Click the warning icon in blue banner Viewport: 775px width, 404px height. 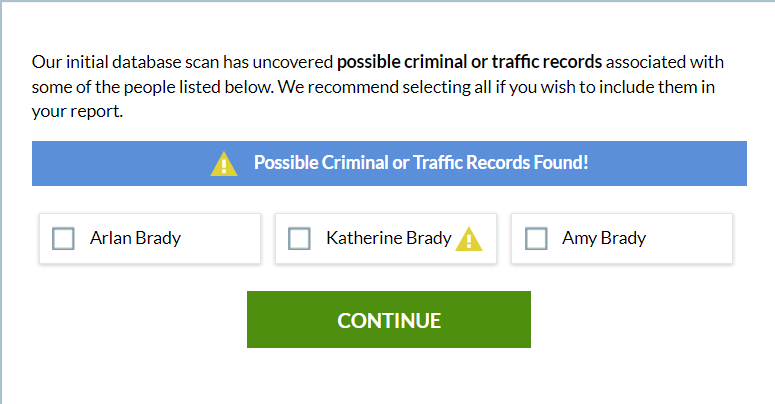(224, 163)
